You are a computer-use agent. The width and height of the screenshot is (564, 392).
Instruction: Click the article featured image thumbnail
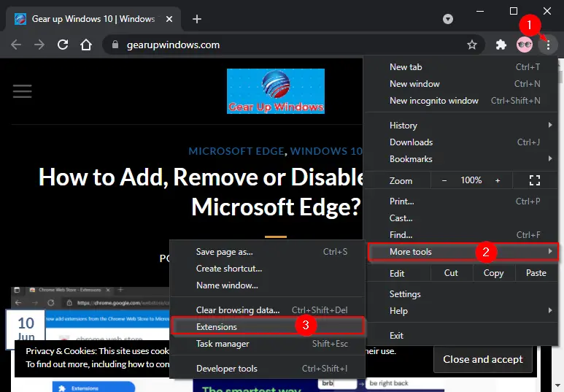point(90,313)
